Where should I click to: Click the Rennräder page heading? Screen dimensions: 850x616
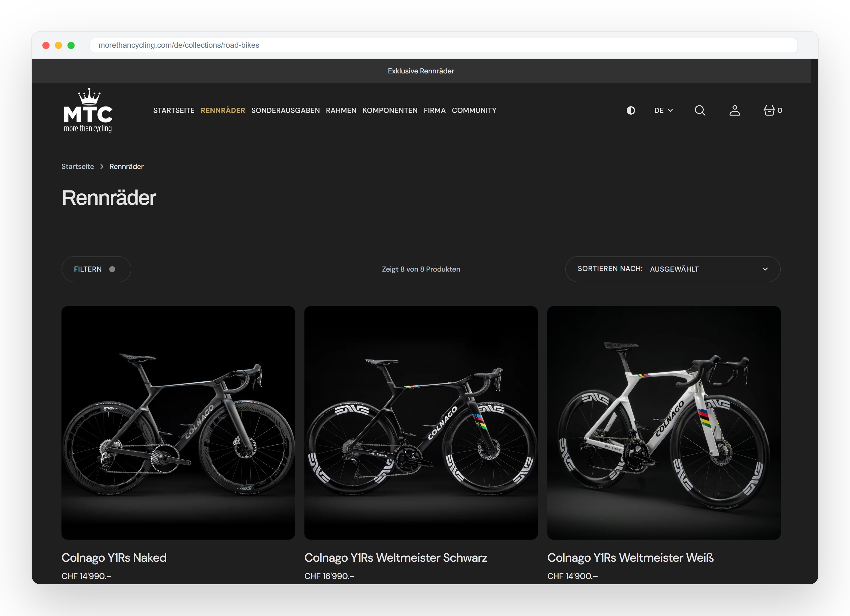[109, 198]
